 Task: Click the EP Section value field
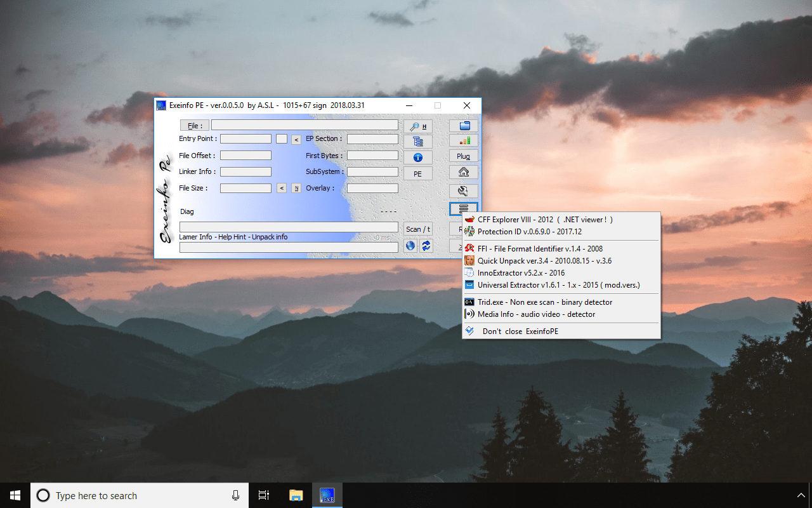tap(372, 139)
